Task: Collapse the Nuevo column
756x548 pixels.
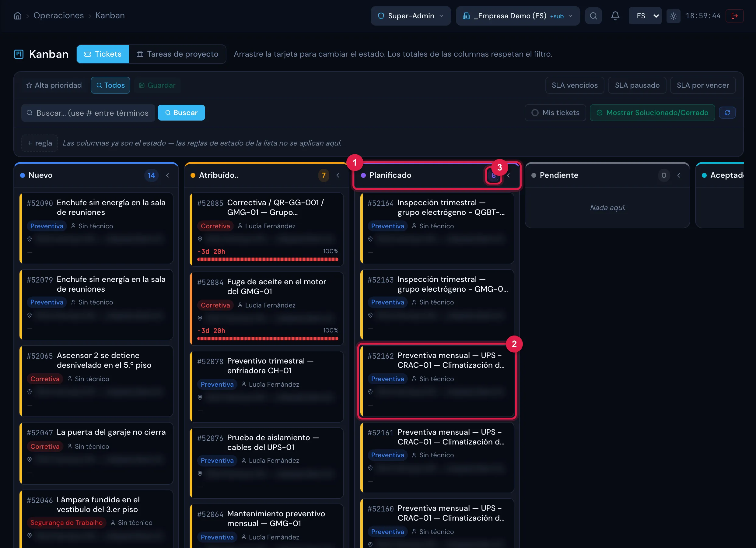Action: point(168,175)
